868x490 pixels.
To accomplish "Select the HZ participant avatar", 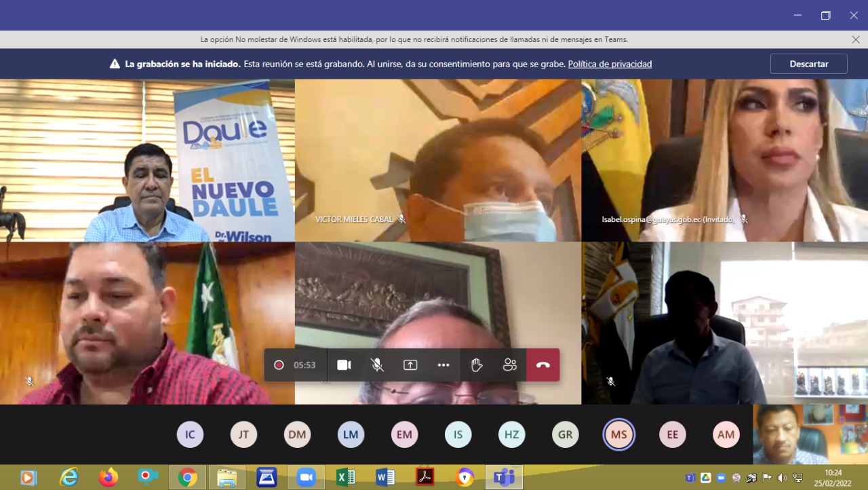I will (x=511, y=434).
